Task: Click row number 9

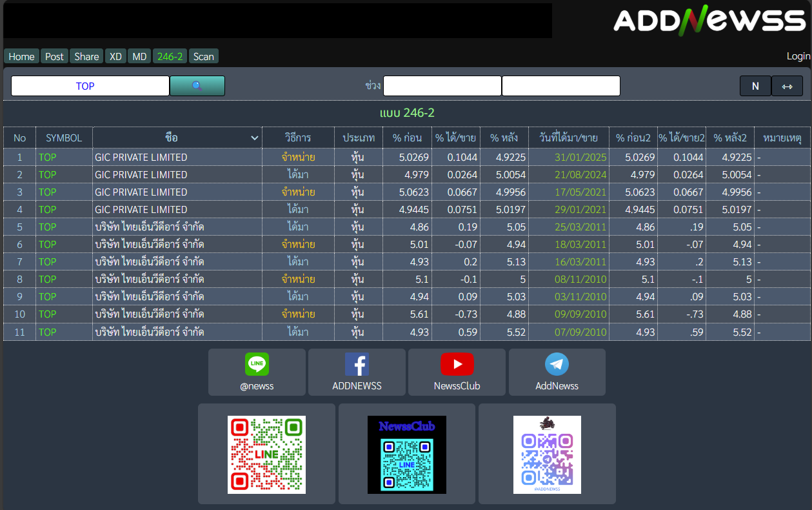Action: coord(20,297)
